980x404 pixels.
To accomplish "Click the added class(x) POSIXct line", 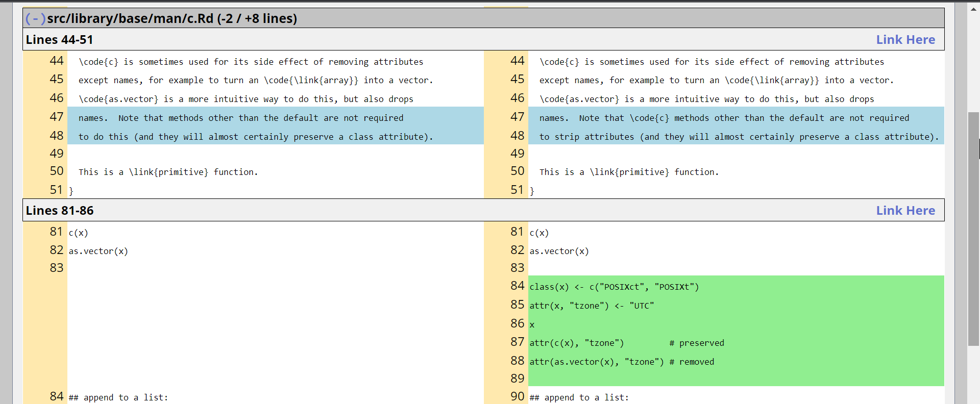I will (x=614, y=287).
